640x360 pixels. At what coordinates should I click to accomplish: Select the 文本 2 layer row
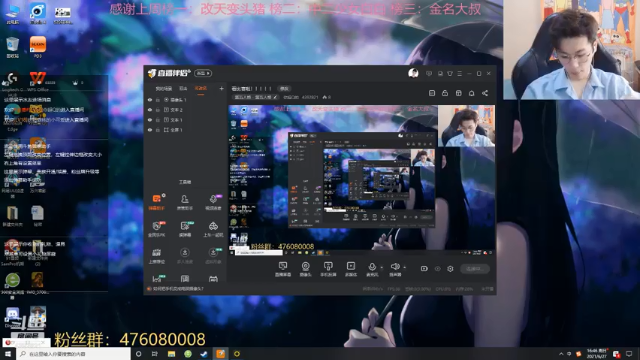(185, 110)
